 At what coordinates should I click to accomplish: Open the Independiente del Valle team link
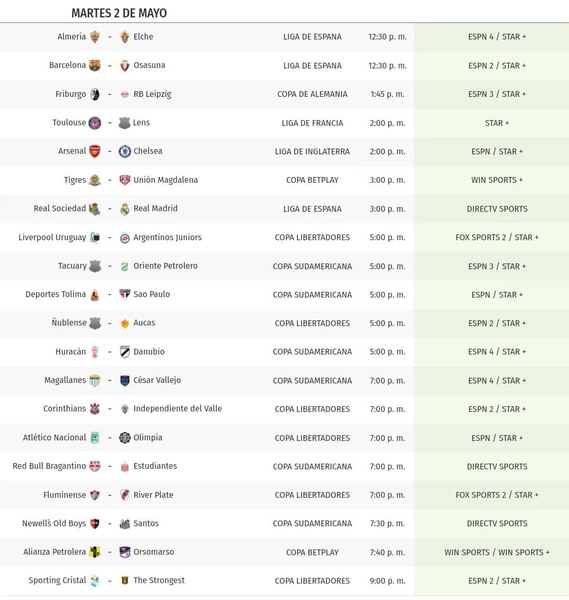[x=178, y=409]
